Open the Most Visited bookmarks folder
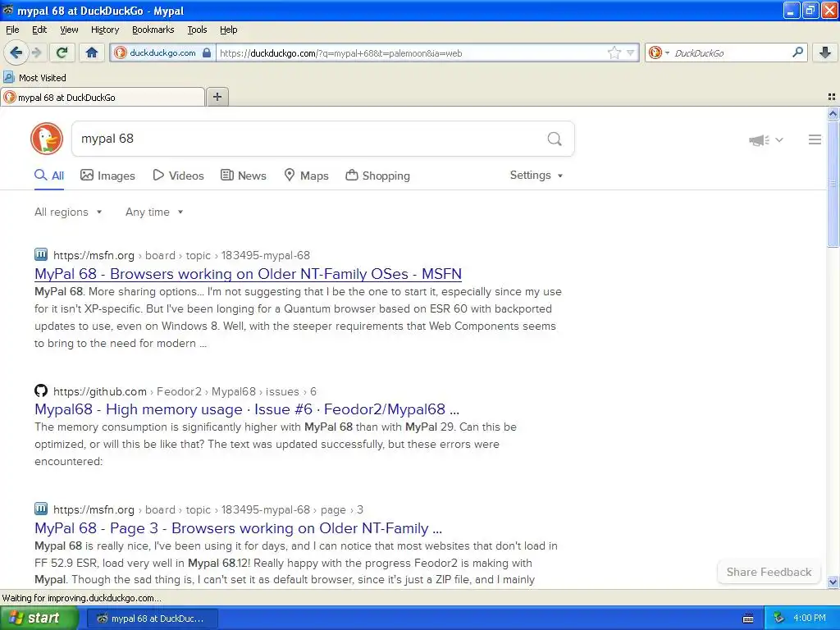 coord(34,78)
